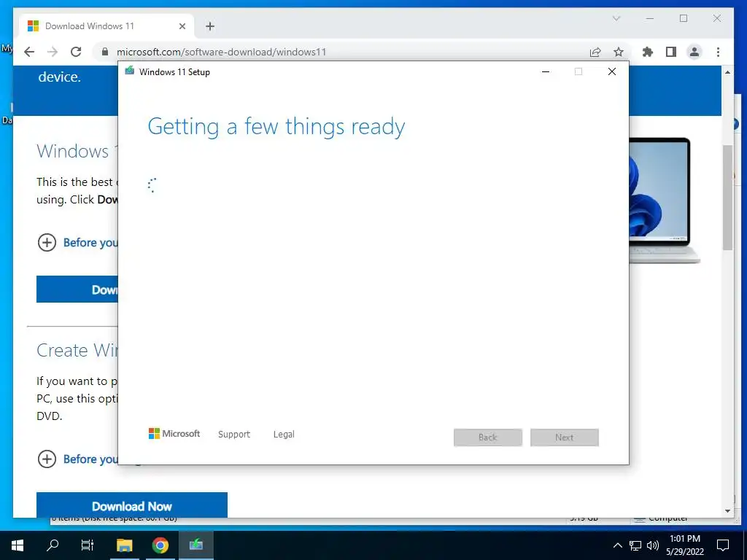Open a new Chrome tab
The width and height of the screenshot is (747, 560).
210,26
